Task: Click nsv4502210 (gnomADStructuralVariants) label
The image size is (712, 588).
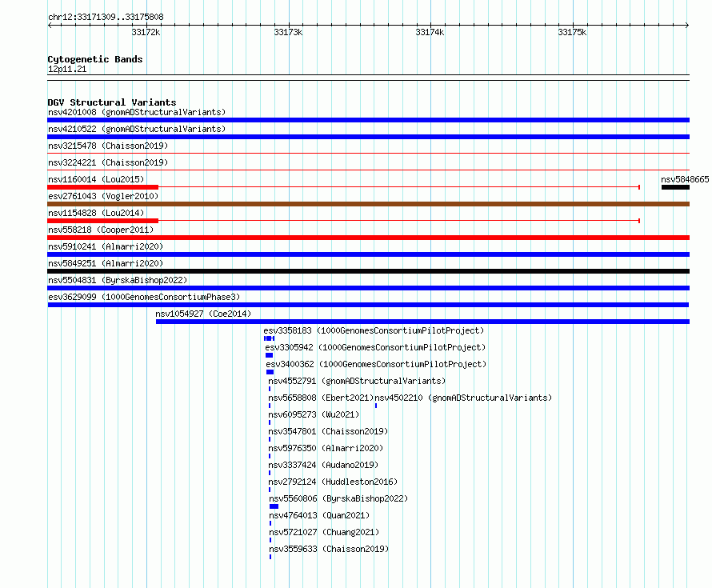Action: pos(463,398)
